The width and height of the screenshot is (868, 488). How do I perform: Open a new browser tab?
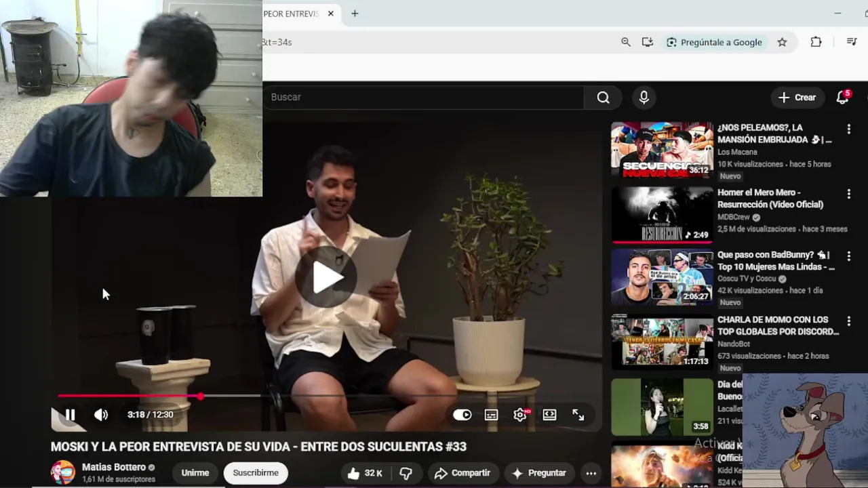tap(355, 14)
